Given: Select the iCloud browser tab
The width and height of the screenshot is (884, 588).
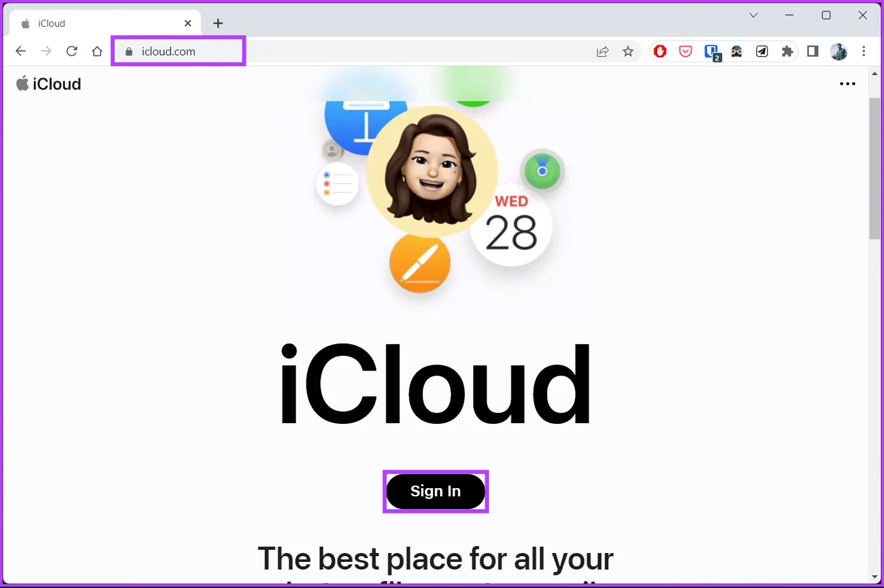Looking at the screenshot, I should (x=106, y=24).
